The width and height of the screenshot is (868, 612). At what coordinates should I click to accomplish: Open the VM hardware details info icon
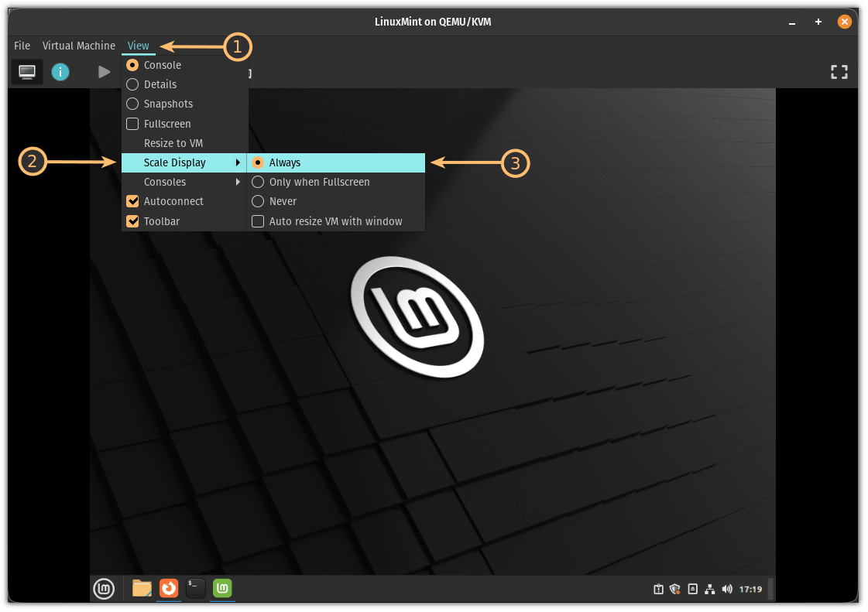pyautogui.click(x=60, y=72)
